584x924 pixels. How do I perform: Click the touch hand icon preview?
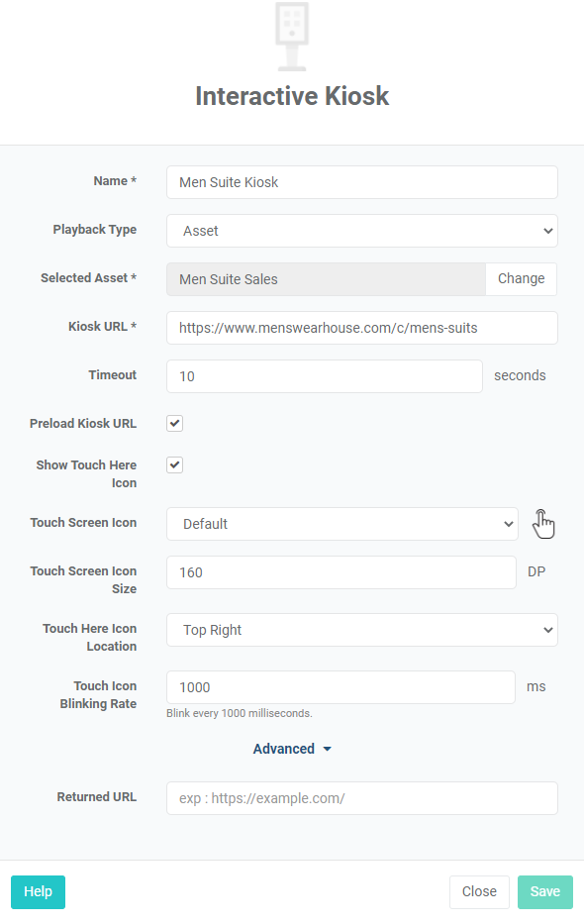(543, 524)
